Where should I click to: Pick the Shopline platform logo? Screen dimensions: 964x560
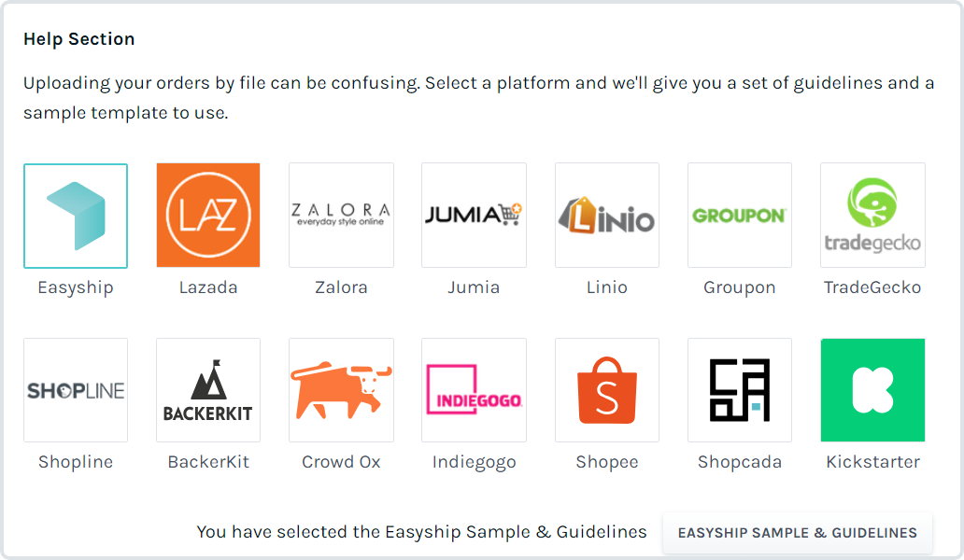(76, 390)
